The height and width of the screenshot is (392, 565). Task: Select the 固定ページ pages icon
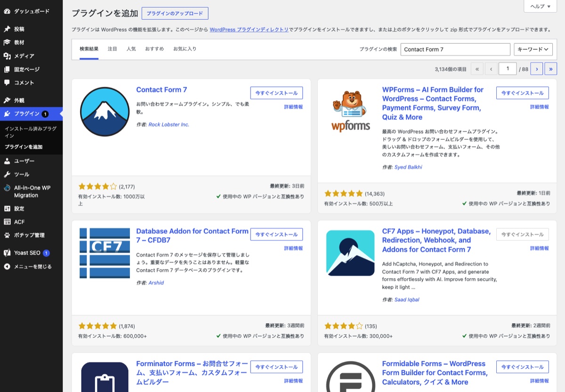click(7, 69)
